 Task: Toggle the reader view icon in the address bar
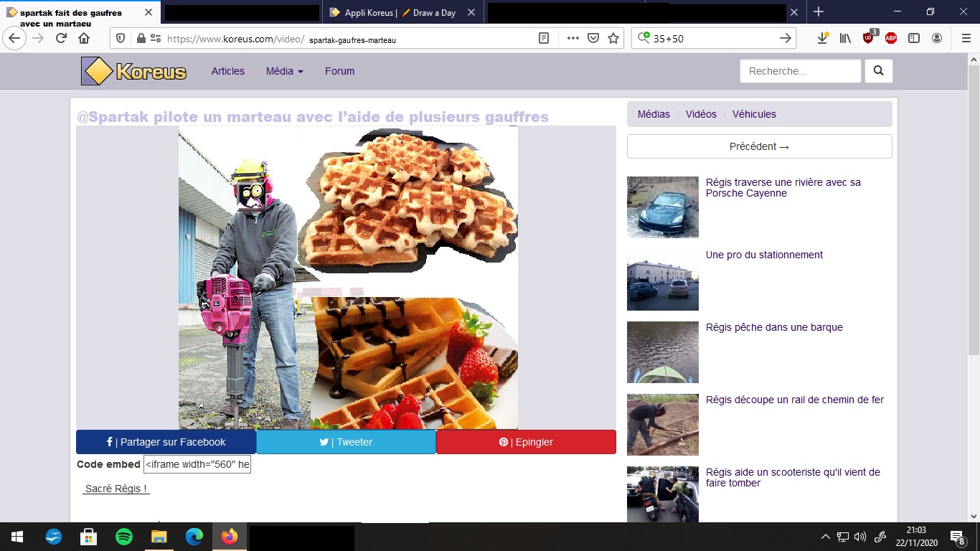(545, 39)
